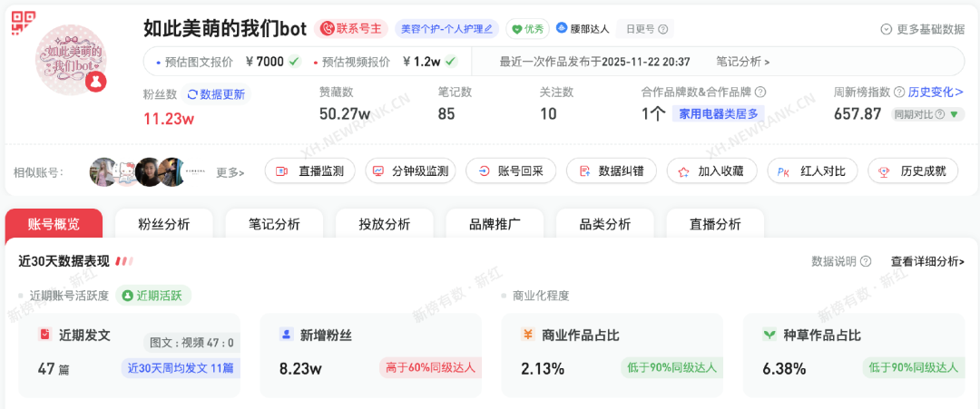Click the QR code icon
This screenshot has height=409, width=980.
[x=24, y=23]
